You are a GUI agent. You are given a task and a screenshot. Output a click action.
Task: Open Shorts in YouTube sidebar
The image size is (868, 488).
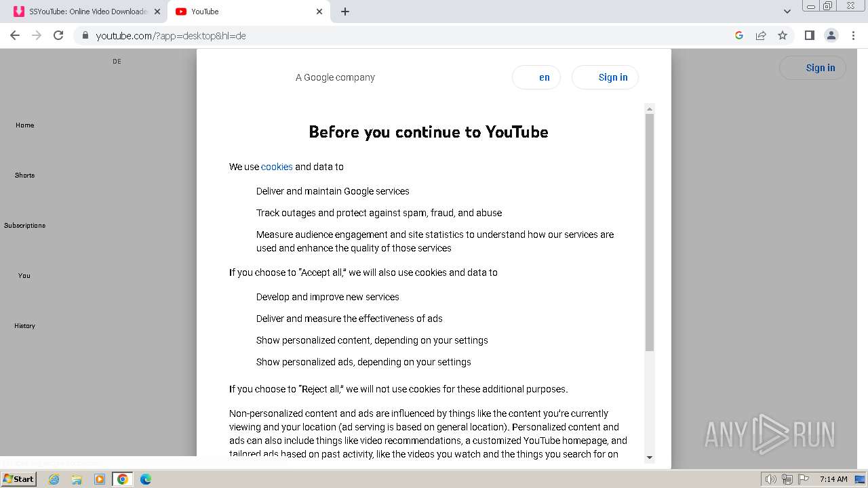coord(25,176)
